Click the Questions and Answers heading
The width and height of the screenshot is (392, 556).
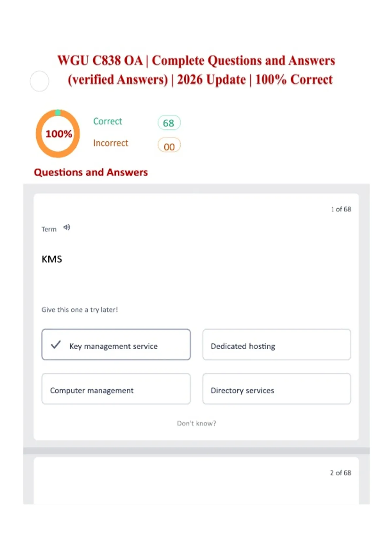91,172
